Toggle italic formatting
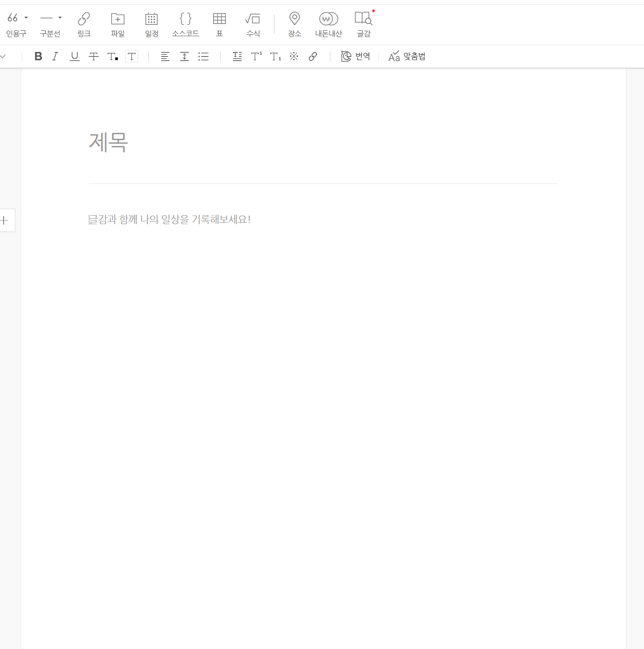 [x=55, y=56]
